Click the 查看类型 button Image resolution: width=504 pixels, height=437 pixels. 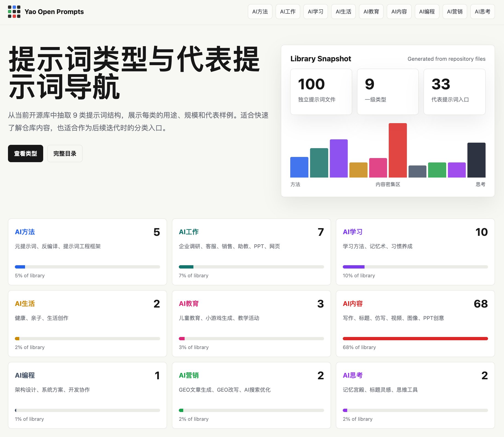(26, 153)
